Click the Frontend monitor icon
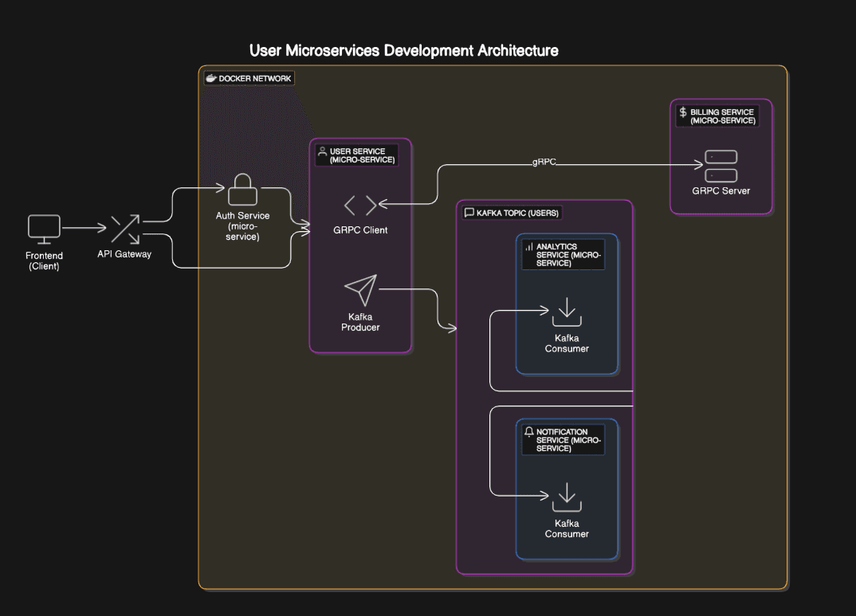This screenshot has width=856, height=616. pos(44,230)
